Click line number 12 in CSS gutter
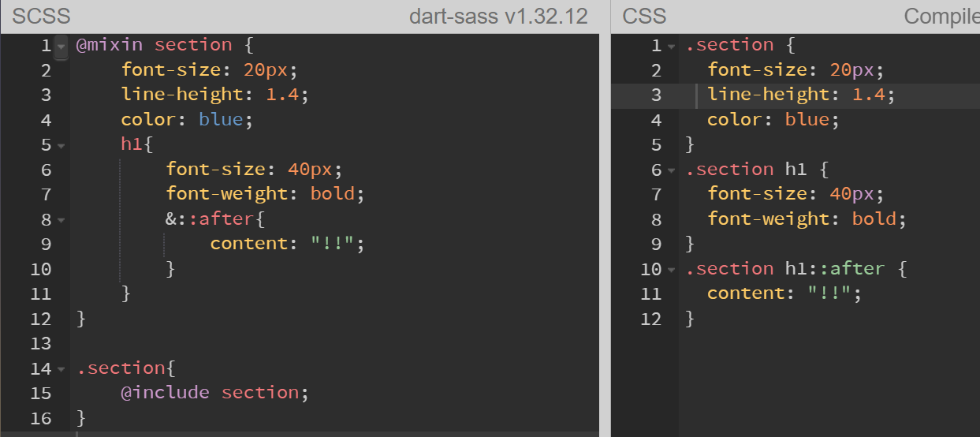The height and width of the screenshot is (437, 980). [651, 319]
